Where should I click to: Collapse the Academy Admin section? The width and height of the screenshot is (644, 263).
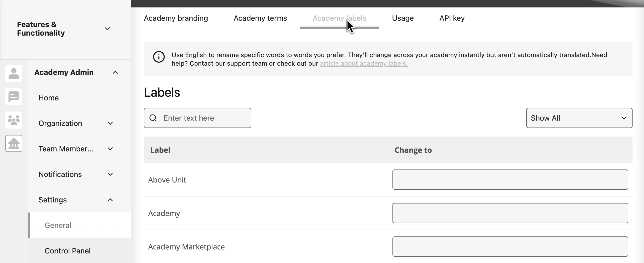tap(115, 72)
